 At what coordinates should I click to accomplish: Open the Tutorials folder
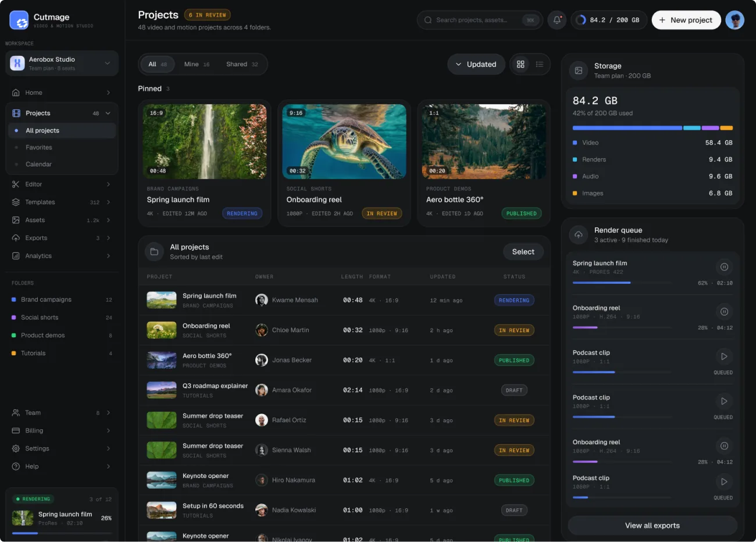[x=62, y=354]
